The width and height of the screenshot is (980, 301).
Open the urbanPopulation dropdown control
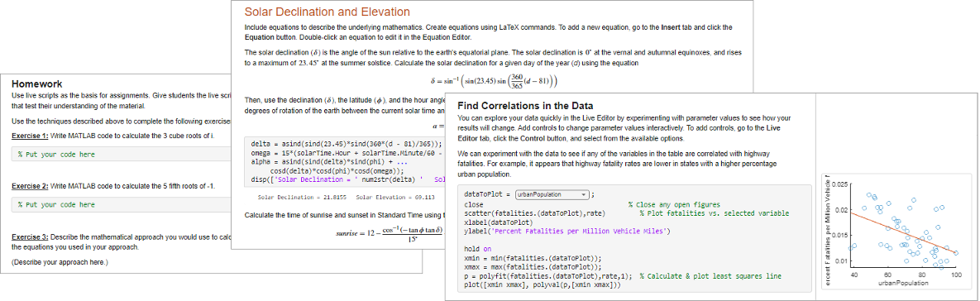pos(552,194)
